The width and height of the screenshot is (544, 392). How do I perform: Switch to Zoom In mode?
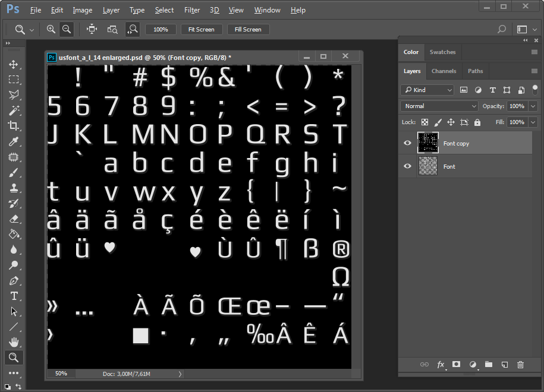tap(51, 30)
